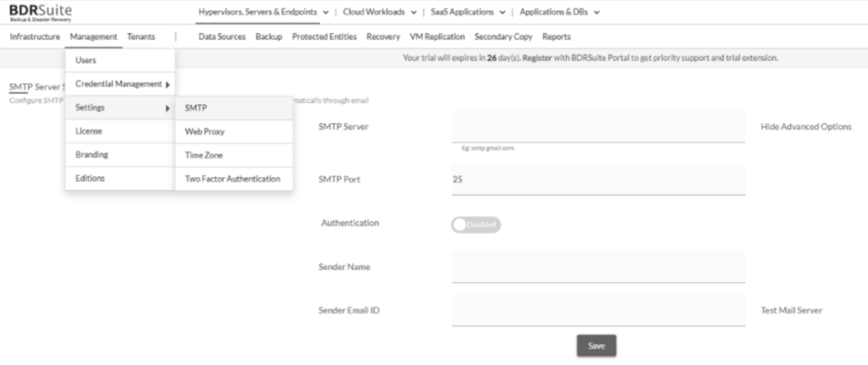Screen dimensions: 868x365
Task: Select Two Factor Authentication settings
Action: coord(234,179)
